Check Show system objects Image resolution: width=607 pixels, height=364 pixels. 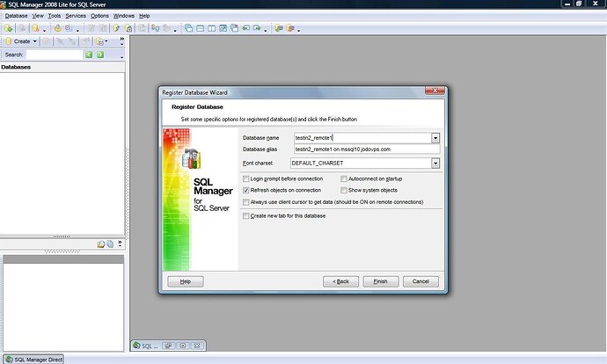tap(344, 190)
